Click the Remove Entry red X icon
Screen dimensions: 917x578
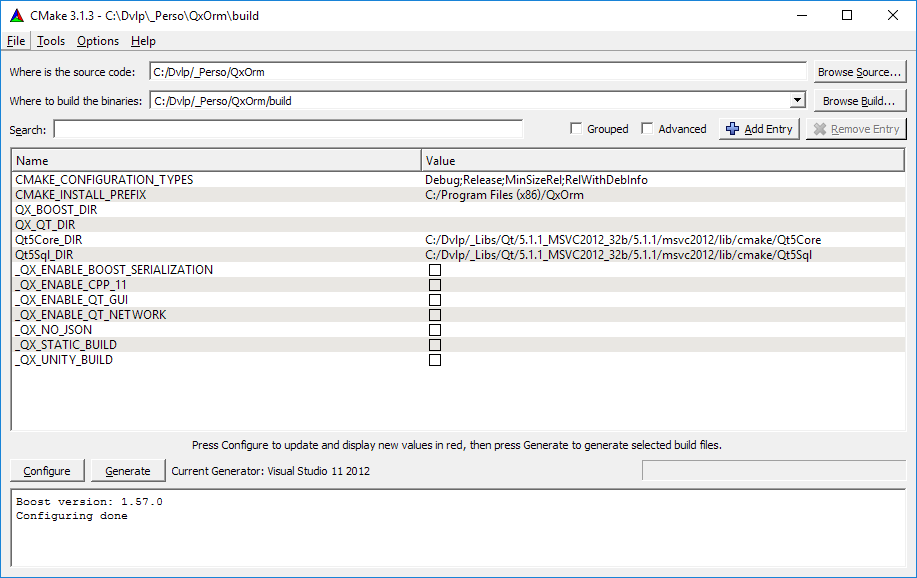point(822,128)
